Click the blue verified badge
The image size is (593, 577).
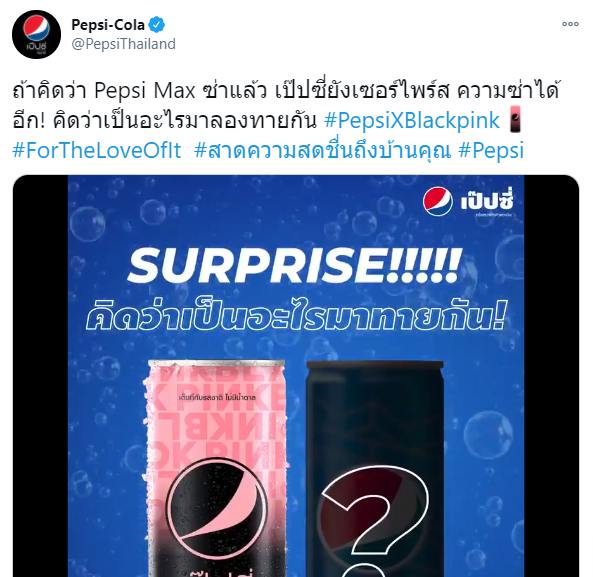156,25
